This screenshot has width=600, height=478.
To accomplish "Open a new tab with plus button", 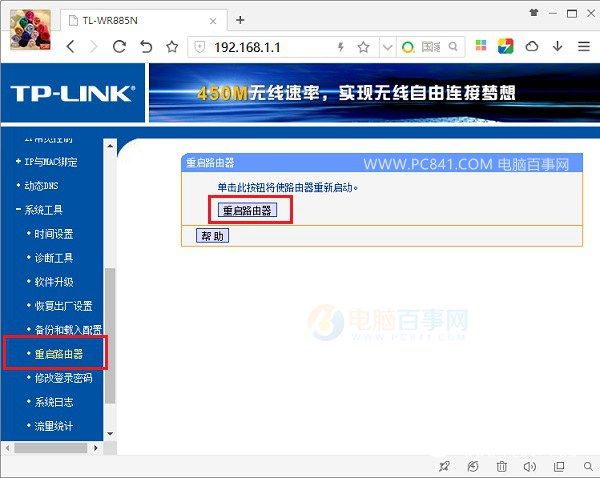I will (240, 20).
